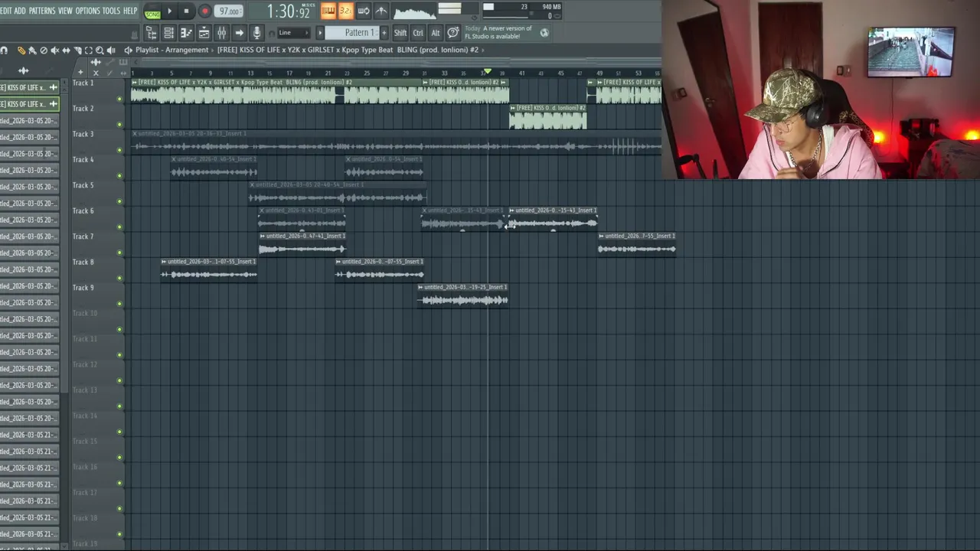Click the help question-mark hint icon

point(453,32)
